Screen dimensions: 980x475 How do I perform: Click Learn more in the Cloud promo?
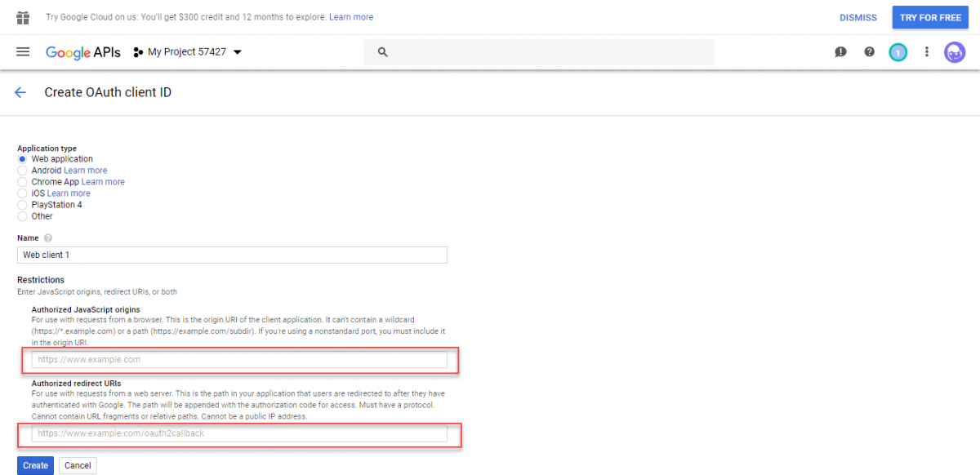pos(351,17)
